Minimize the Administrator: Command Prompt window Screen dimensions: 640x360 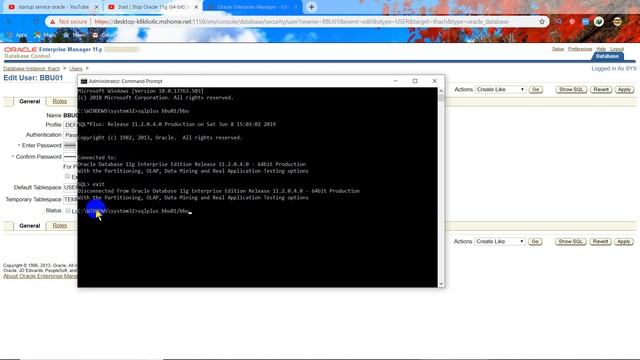point(396,81)
